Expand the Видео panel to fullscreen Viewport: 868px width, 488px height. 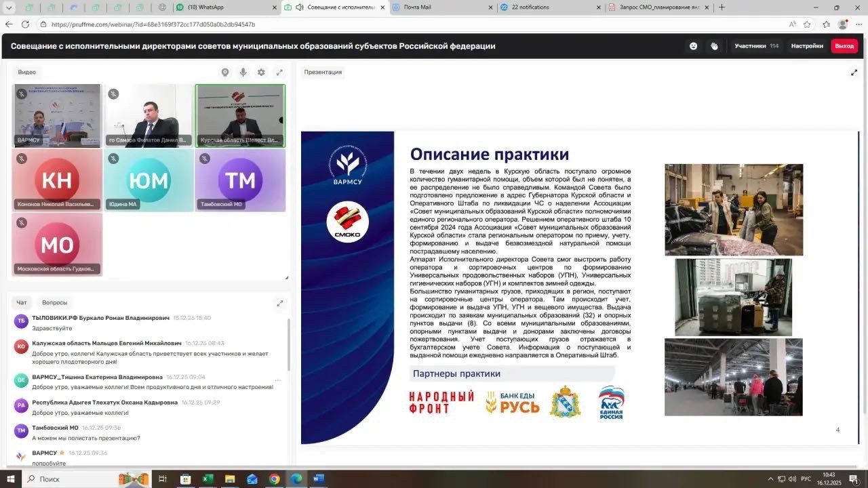pos(280,71)
